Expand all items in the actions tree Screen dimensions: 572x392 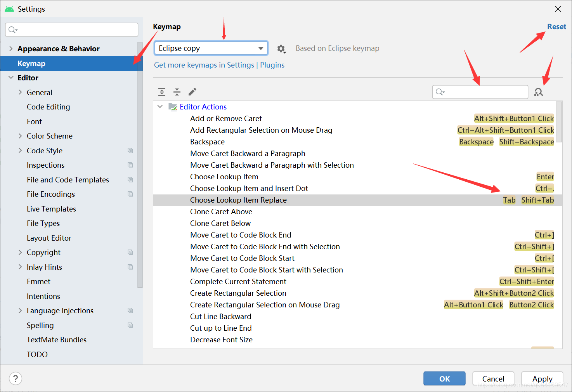point(162,92)
